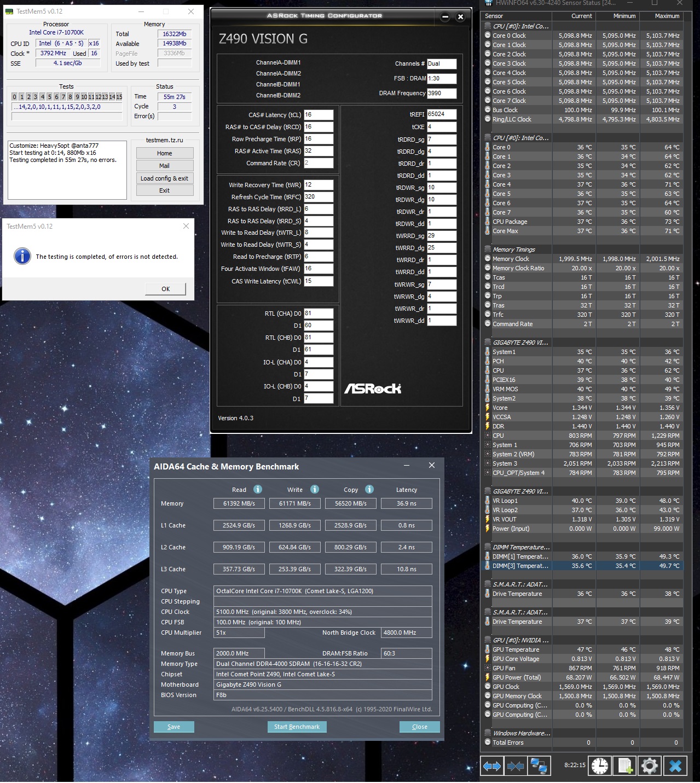Select Ring/LLC Clock row in HWiNFO
This screenshot has width=700, height=783.
(x=582, y=119)
